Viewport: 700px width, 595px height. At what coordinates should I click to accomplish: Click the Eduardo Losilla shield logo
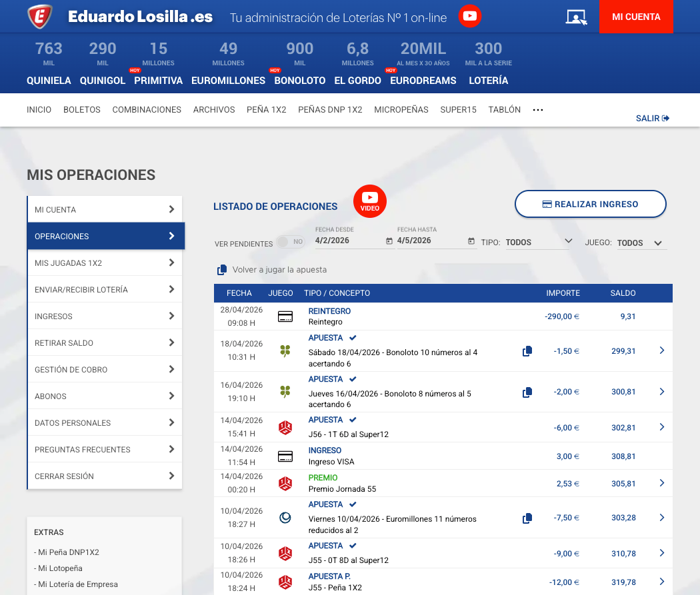click(x=40, y=17)
